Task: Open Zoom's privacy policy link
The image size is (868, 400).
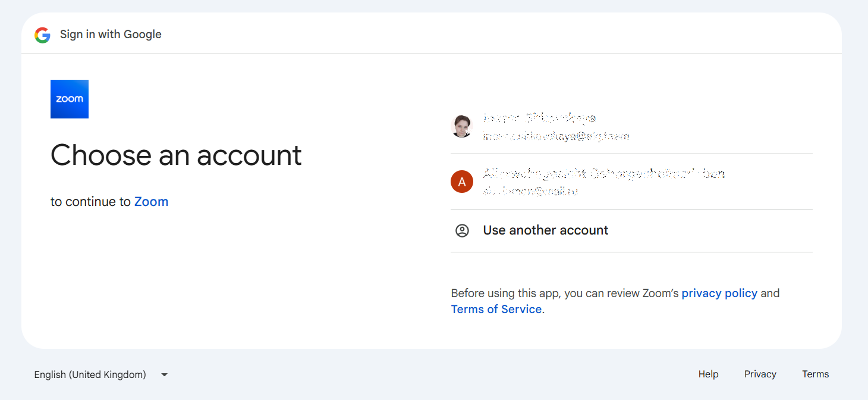Action: pos(719,293)
